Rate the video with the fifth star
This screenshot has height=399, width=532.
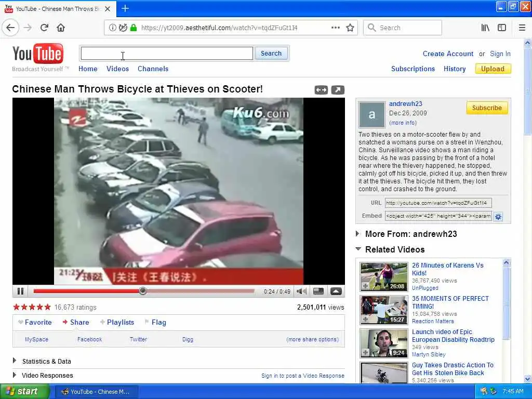pyautogui.click(x=47, y=307)
